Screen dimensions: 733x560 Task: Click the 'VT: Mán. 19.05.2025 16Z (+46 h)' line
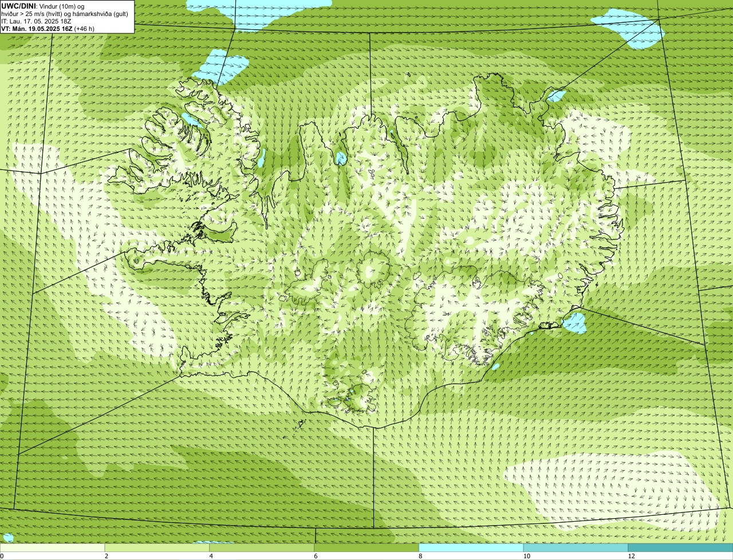(48, 29)
